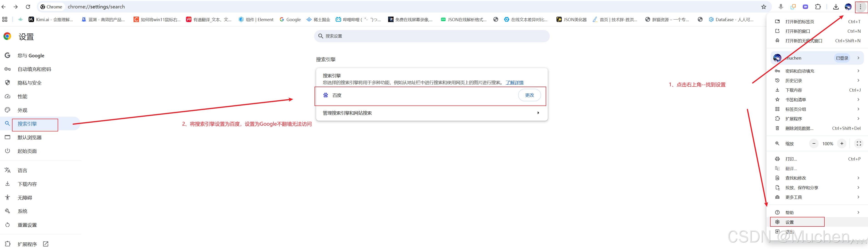Increase zoom with the plus button

click(x=842, y=143)
